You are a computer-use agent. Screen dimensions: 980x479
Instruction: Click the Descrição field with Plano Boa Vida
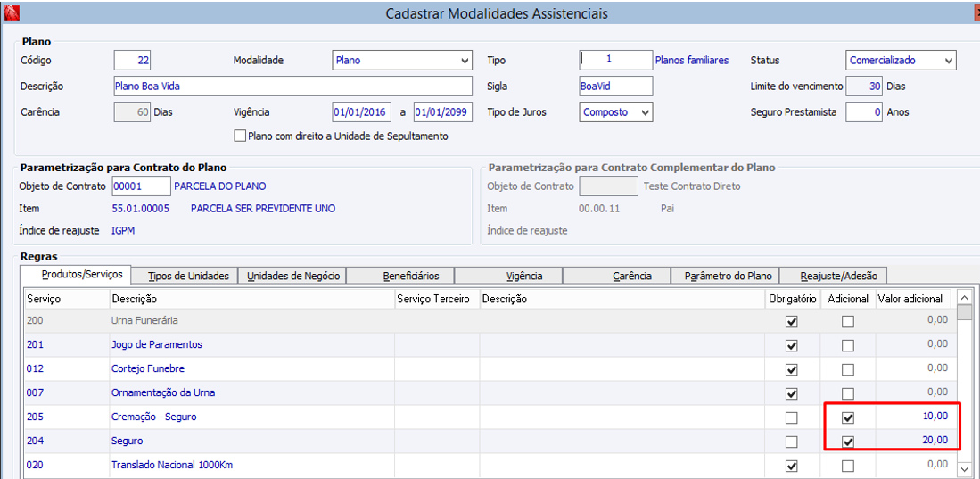click(x=292, y=87)
